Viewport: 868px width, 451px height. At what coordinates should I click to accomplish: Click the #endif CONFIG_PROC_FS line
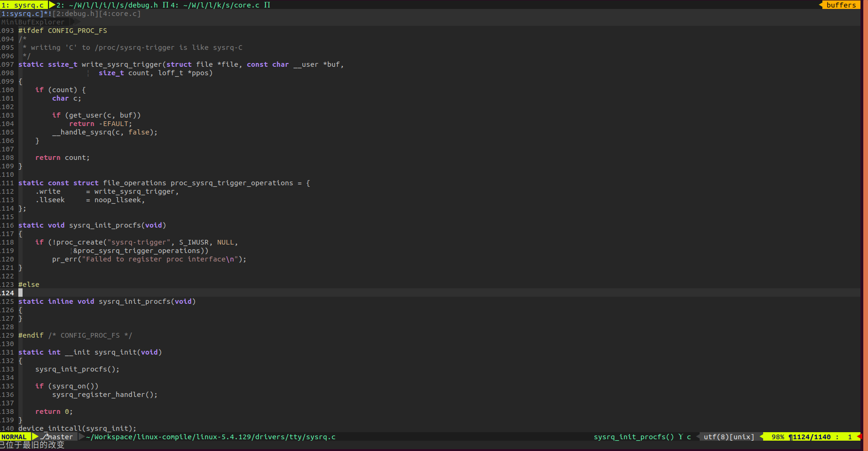click(75, 335)
